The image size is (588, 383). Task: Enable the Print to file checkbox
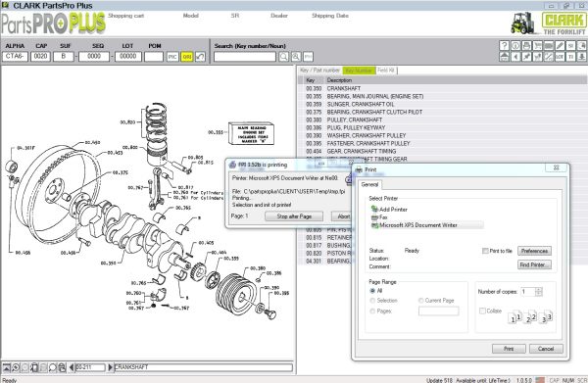coord(485,251)
